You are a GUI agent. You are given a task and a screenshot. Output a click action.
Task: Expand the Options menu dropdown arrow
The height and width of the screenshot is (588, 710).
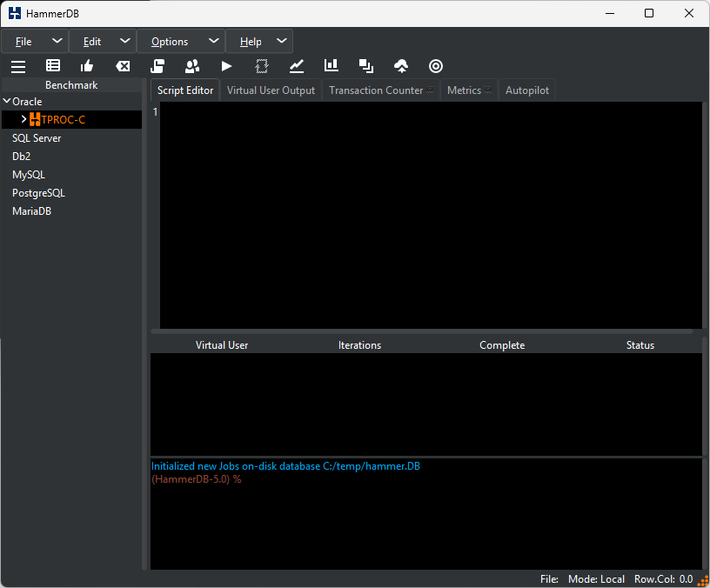point(214,41)
